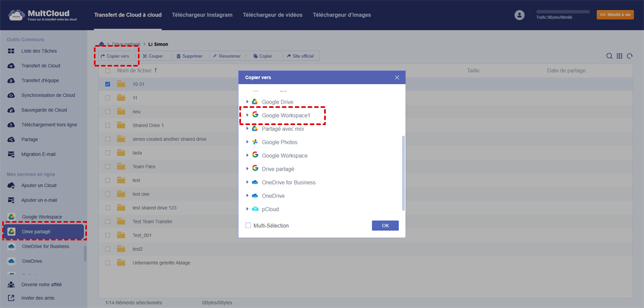Screen dimensions: 644x308
Task: Open Téléchargeur Instagram tab
Action: click(202, 15)
